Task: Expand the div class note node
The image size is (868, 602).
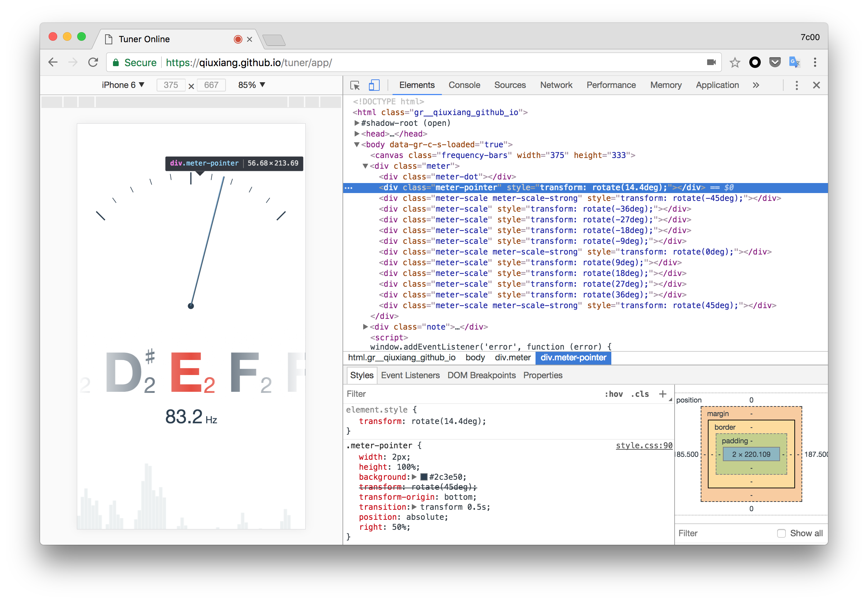Action: [365, 327]
